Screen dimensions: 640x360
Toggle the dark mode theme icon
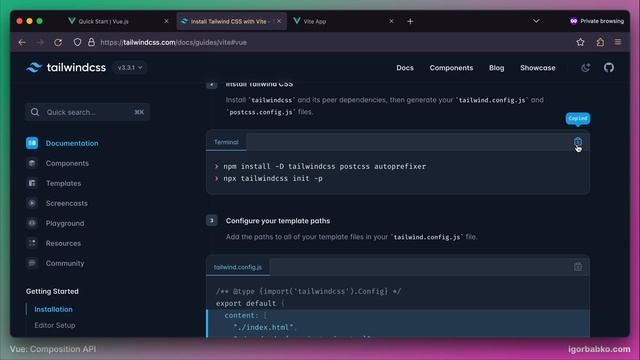[586, 68]
